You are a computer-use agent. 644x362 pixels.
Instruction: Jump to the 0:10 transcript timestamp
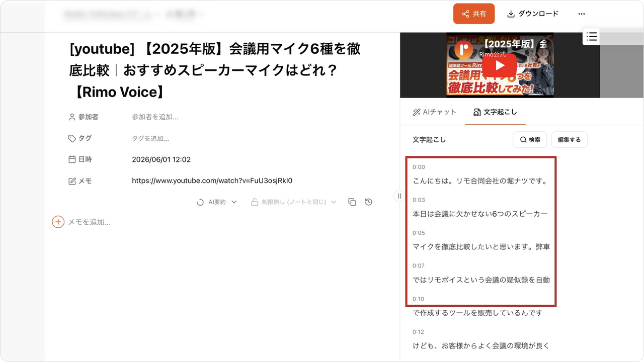tap(419, 299)
